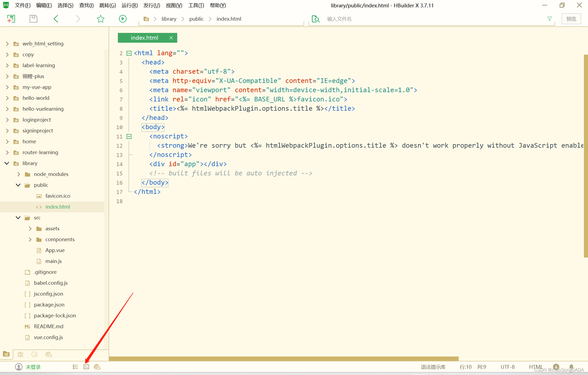Image resolution: width=588 pixels, height=375 pixels.
Task: Collapse the library project folder
Action: [x=7, y=163]
